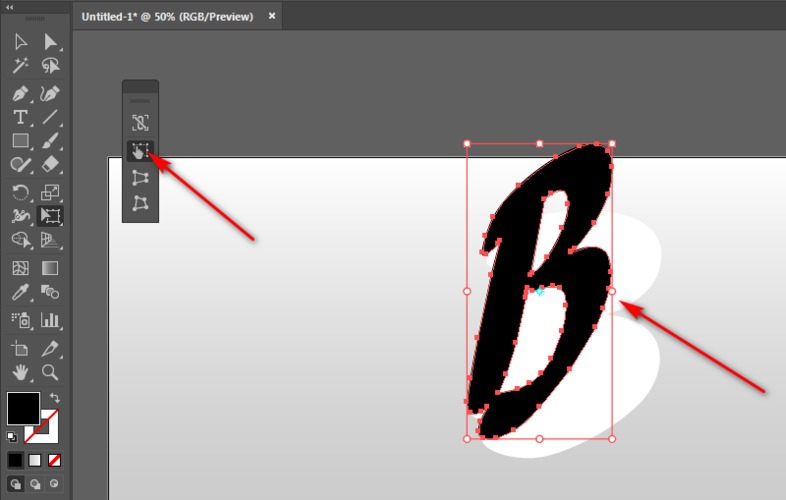This screenshot has width=786, height=500.
Task: Choose the Eraser tool
Action: pos(50,164)
